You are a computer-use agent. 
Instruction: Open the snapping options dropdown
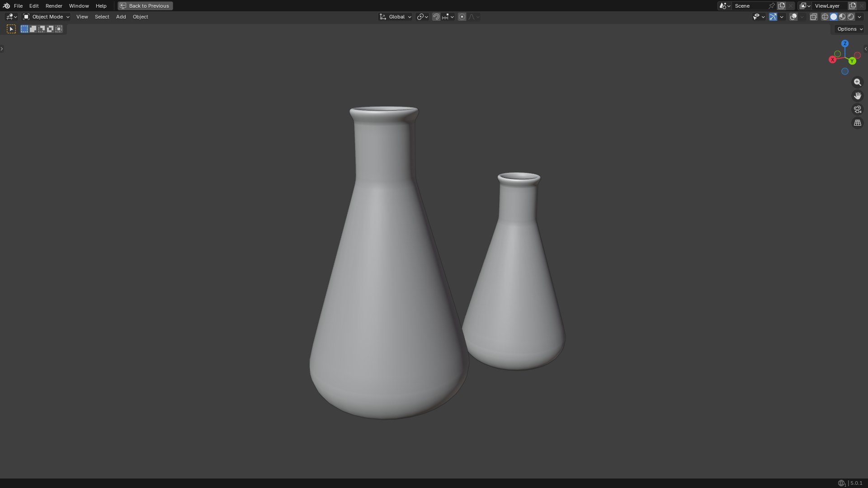tap(448, 17)
